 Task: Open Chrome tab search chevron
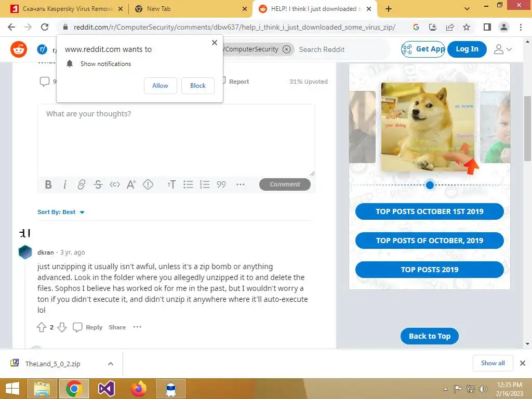(467, 9)
